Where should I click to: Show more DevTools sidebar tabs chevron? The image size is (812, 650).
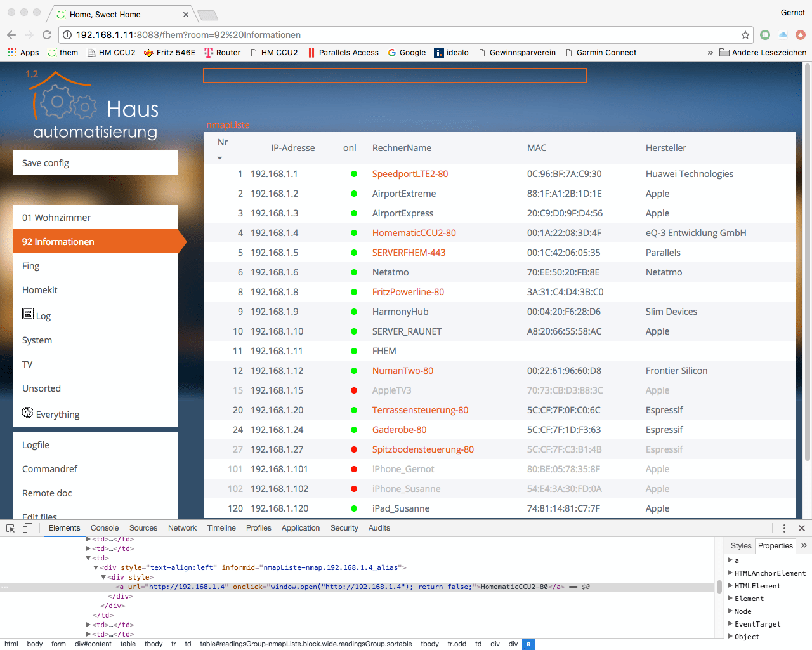(x=804, y=545)
